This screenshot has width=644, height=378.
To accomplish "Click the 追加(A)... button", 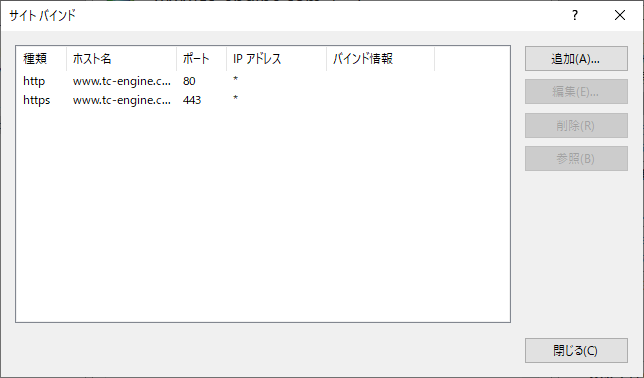I will click(x=576, y=59).
